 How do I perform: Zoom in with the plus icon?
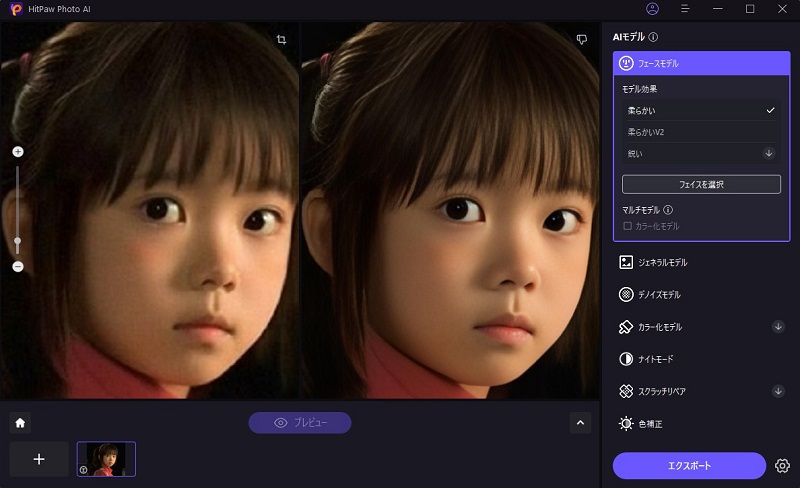pyautogui.click(x=18, y=152)
